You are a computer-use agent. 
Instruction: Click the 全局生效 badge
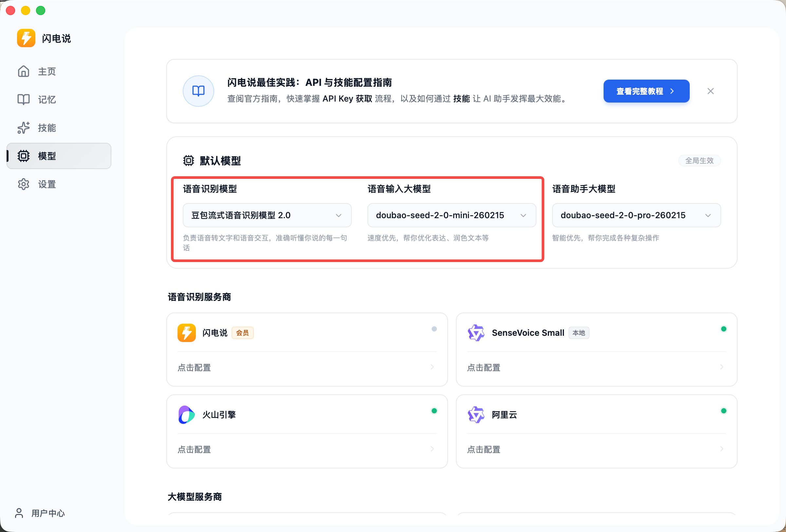pos(700,161)
